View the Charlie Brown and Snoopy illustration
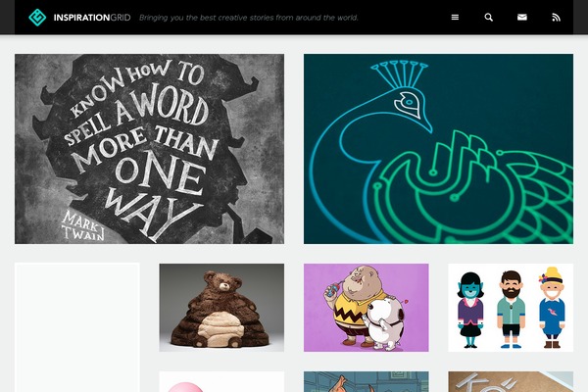Screen dimensions: 588x392 [x=366, y=308]
